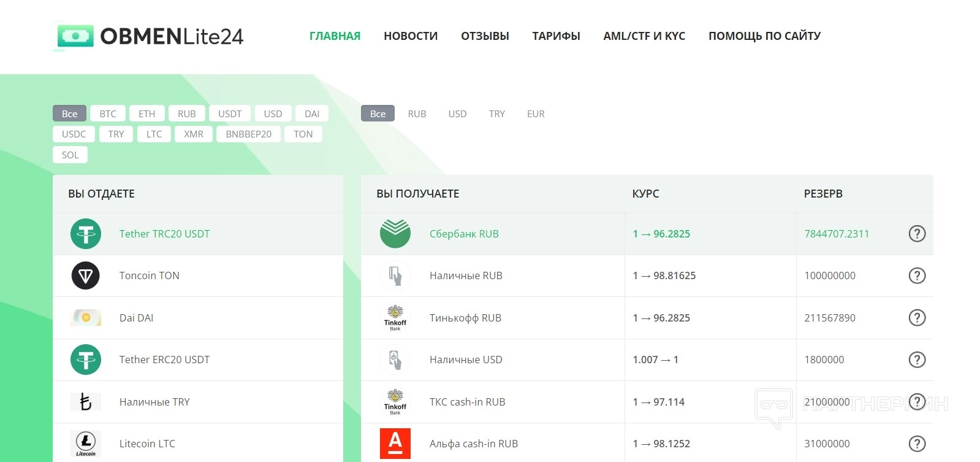
Task: Choose ТКС cash-in RUB to receive
Action: click(647, 402)
